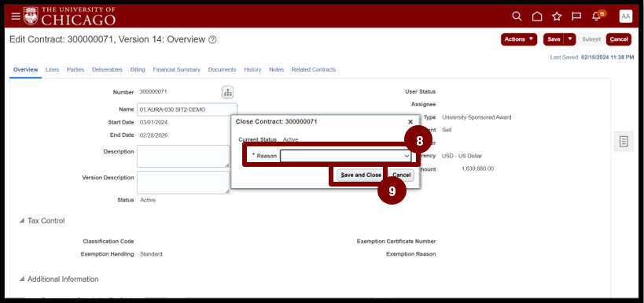Image resolution: width=644 pixels, height=303 pixels.
Task: Click the Save button
Action: (x=554, y=39)
